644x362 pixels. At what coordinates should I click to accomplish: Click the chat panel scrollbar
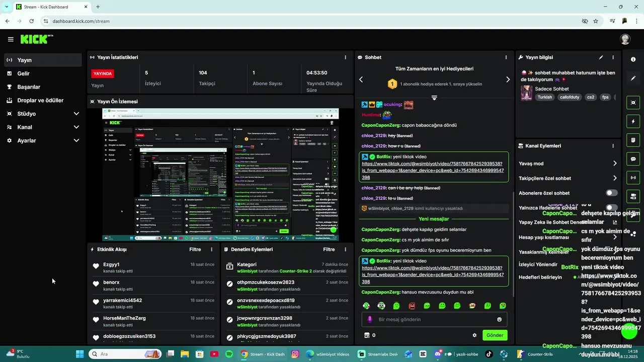513,244
